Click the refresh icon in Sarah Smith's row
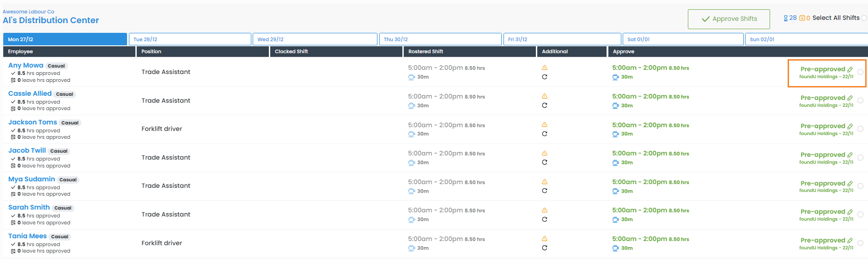 click(545, 220)
